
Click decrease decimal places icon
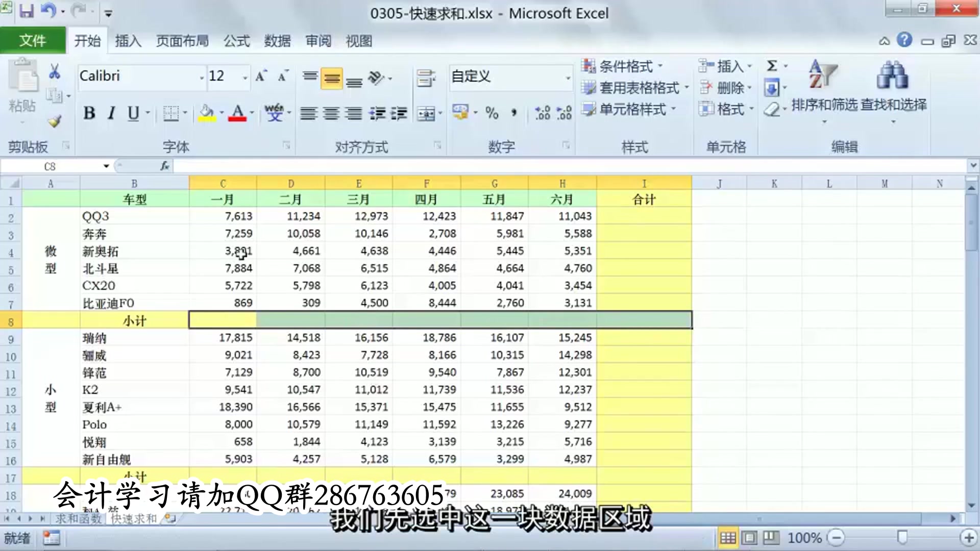[564, 113]
